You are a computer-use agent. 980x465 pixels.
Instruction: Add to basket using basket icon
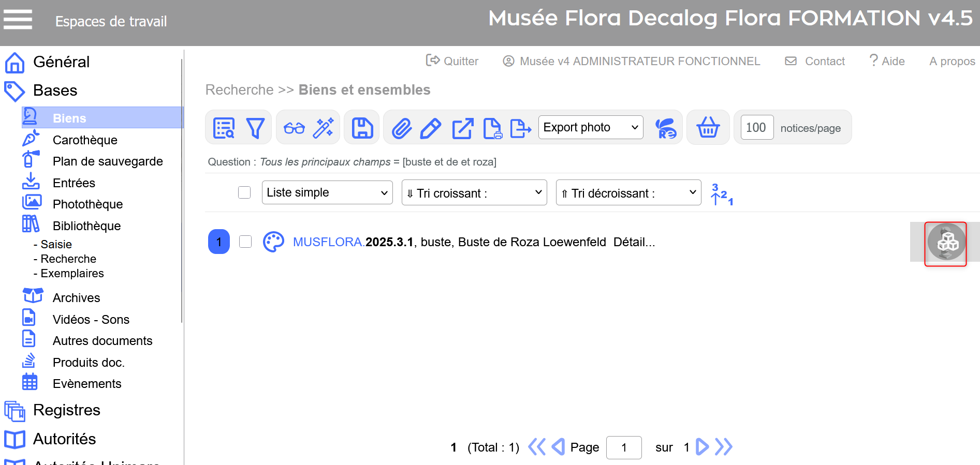[708, 128]
